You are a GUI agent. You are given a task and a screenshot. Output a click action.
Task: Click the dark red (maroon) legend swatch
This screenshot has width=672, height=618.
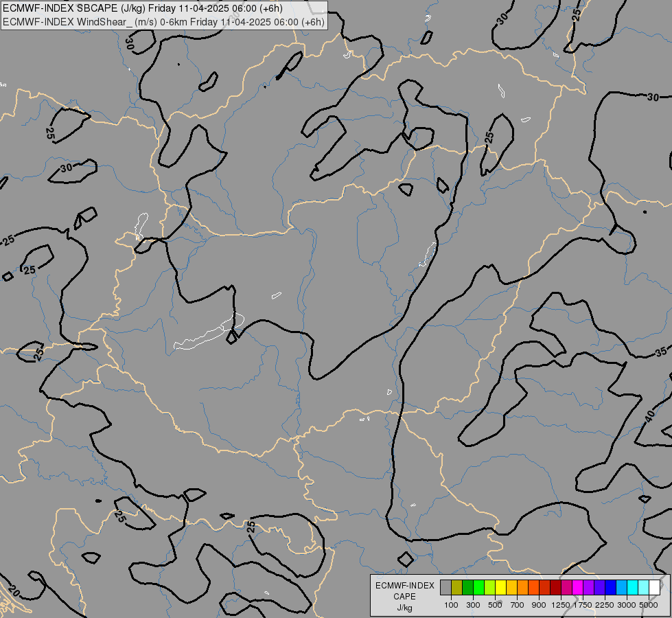tap(555, 587)
